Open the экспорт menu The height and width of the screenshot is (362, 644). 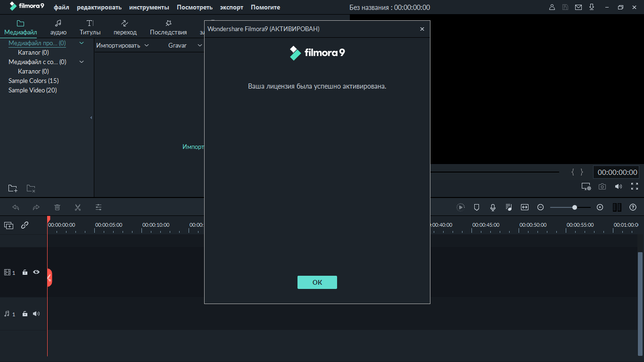(x=231, y=8)
